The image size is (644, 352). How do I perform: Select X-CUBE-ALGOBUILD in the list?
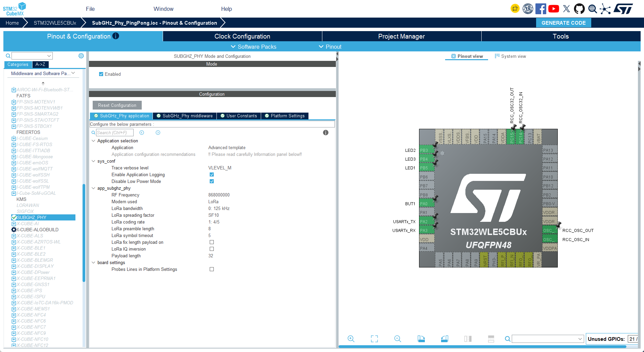tap(38, 230)
